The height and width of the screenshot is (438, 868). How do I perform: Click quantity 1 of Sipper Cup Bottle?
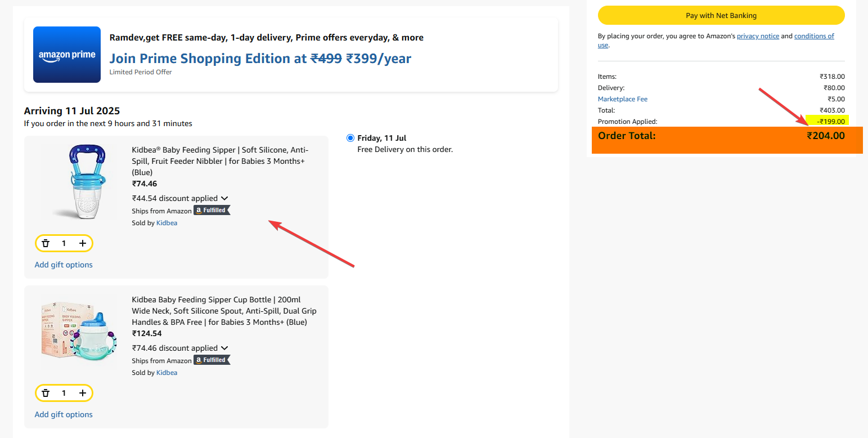(x=64, y=393)
